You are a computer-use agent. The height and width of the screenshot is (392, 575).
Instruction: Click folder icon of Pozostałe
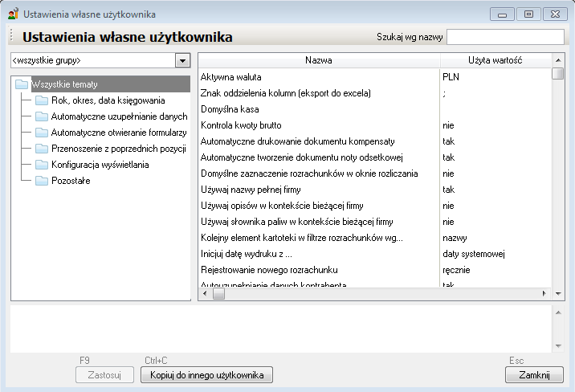click(x=42, y=181)
